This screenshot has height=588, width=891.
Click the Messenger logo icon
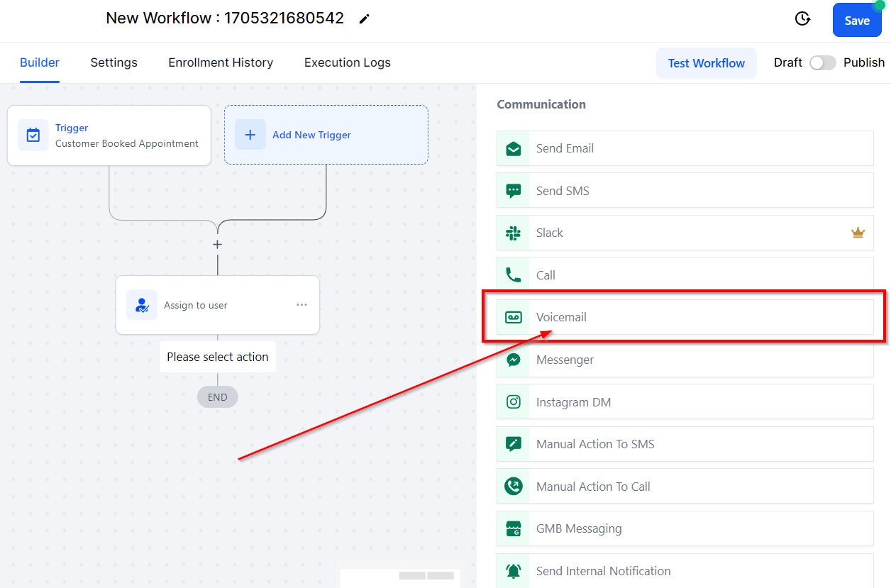coord(514,360)
